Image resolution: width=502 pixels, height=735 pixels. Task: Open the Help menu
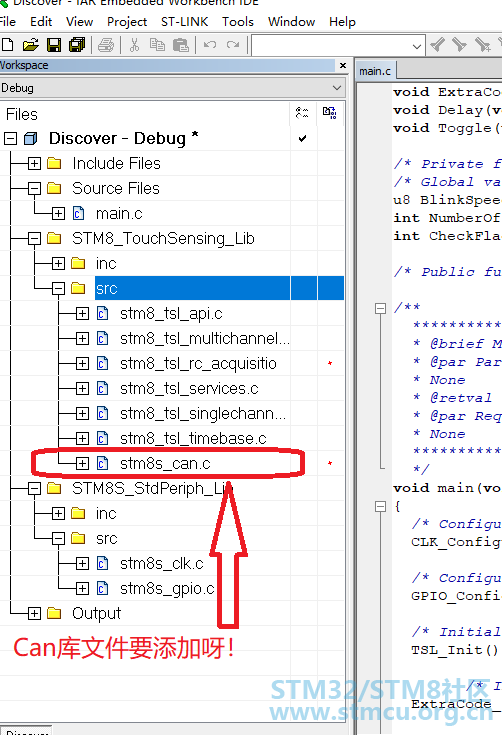[342, 22]
